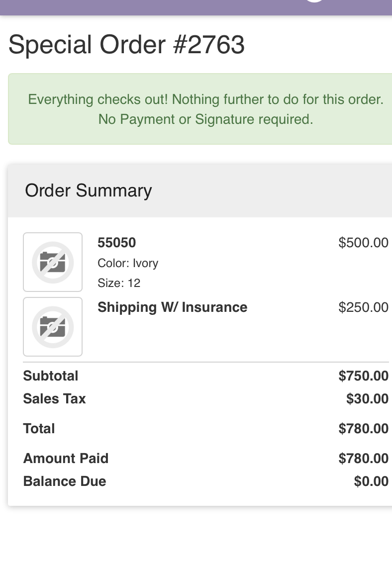Image resolution: width=392 pixels, height=568 pixels.
Task: Click the Special Order #2763 heading
Action: (126, 45)
